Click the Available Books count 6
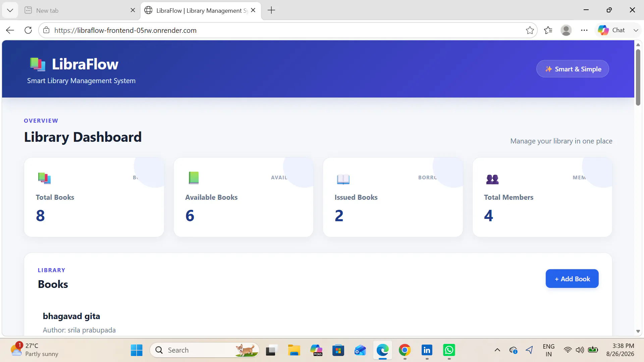This screenshot has width=644, height=362. point(190,216)
